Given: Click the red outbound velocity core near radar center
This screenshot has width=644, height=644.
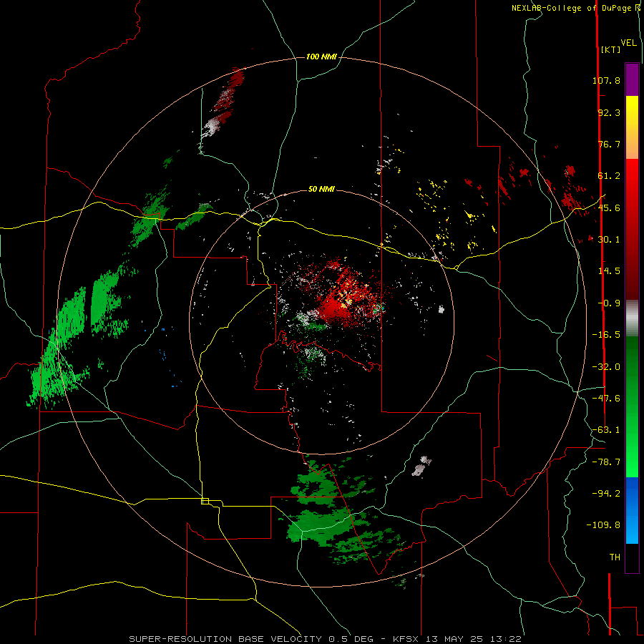Looking at the screenshot, I should coord(335,306).
